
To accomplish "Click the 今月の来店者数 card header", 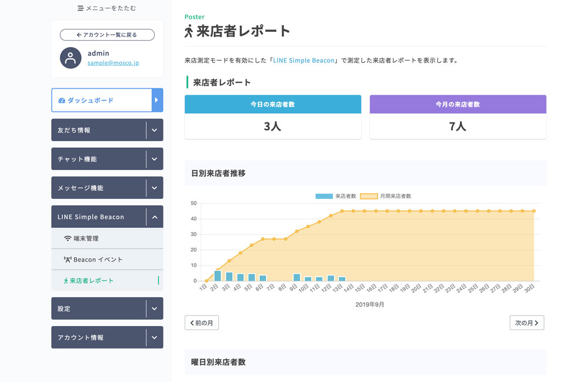I will [x=458, y=104].
